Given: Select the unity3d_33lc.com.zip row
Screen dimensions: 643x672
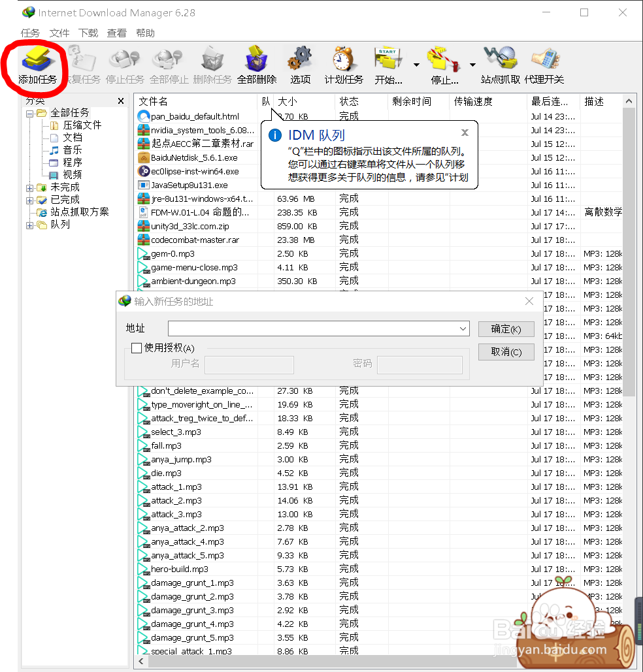Looking at the screenshot, I should pos(379,226).
